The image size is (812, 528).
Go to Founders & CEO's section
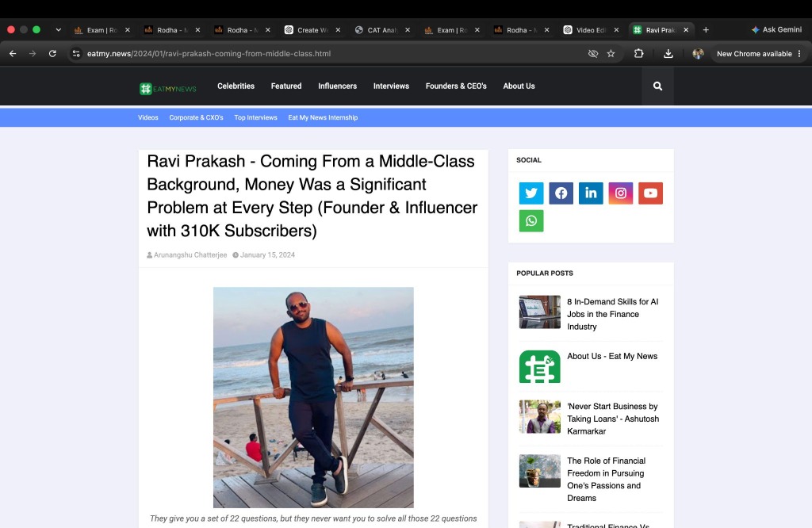click(456, 86)
